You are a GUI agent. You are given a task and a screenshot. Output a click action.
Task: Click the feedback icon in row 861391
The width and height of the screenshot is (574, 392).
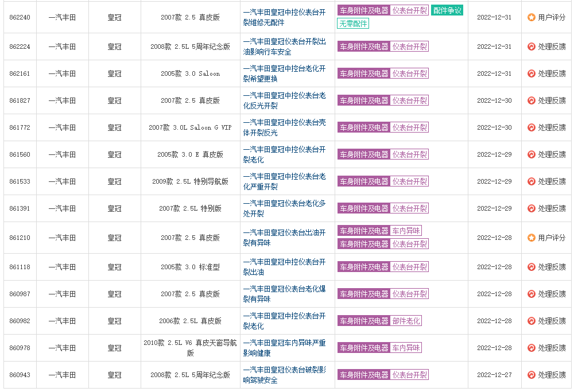click(x=531, y=208)
